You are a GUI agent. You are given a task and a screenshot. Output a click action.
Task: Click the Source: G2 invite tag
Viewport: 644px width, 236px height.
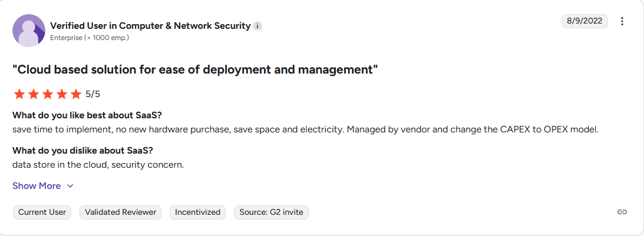[x=271, y=212]
